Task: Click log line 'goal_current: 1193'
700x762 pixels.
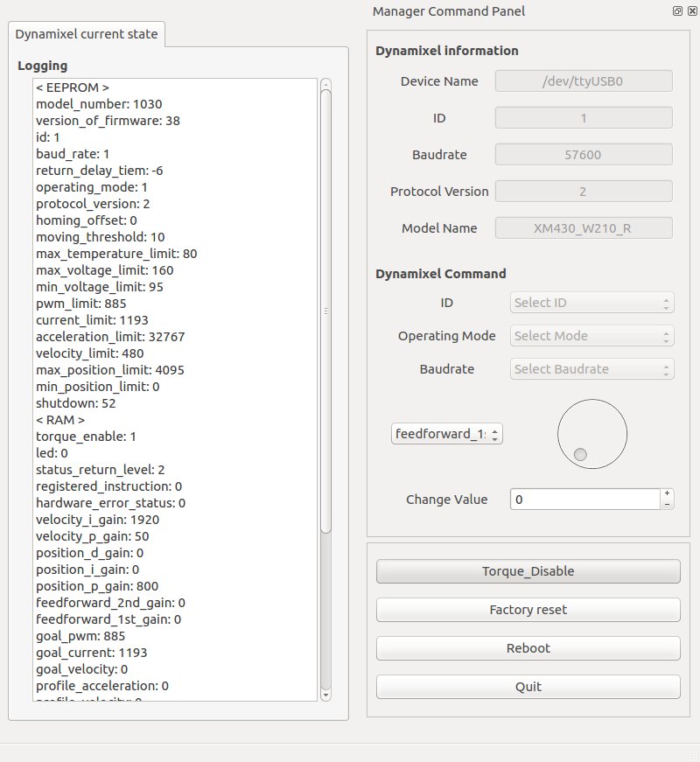Action: point(91,653)
